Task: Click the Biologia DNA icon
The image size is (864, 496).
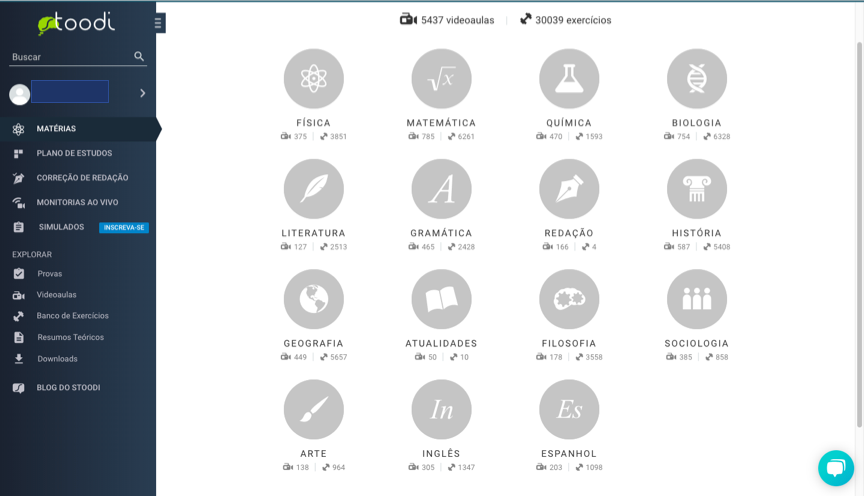Action: [x=697, y=79]
